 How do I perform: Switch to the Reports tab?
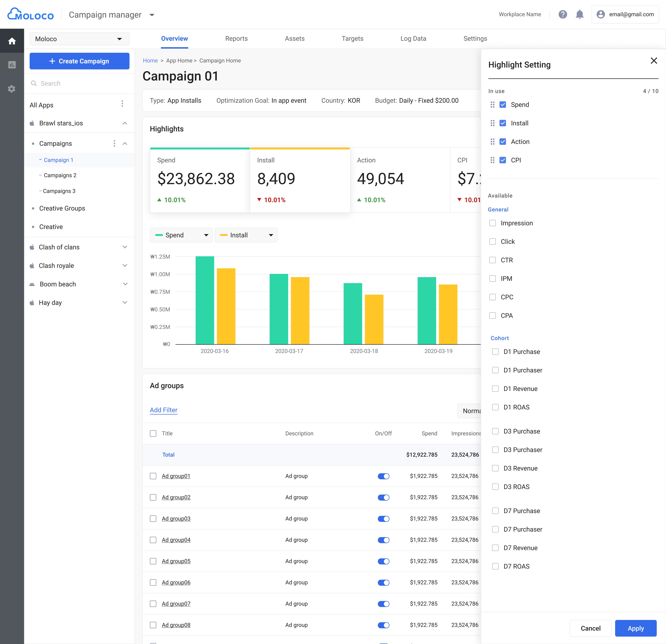pyautogui.click(x=236, y=39)
